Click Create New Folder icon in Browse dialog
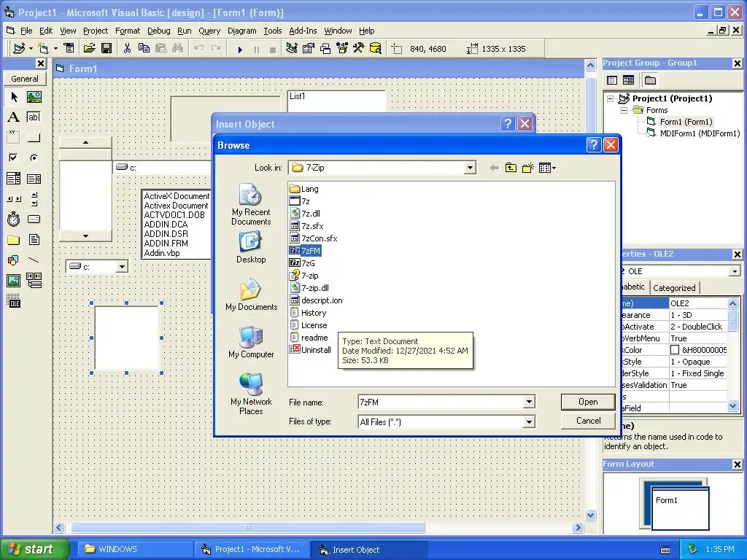This screenshot has height=560, width=747. [x=528, y=168]
